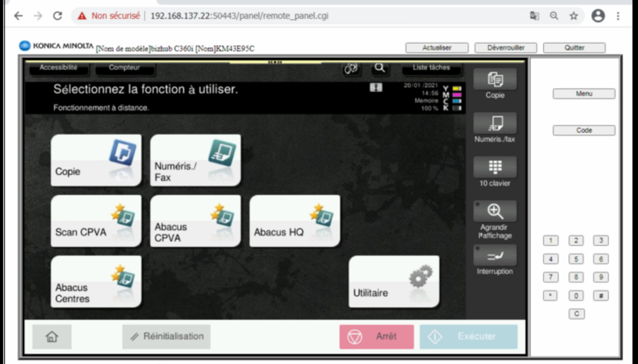The height and width of the screenshot is (364, 638).
Task: Open the Liste tâches tab
Action: pos(431,68)
